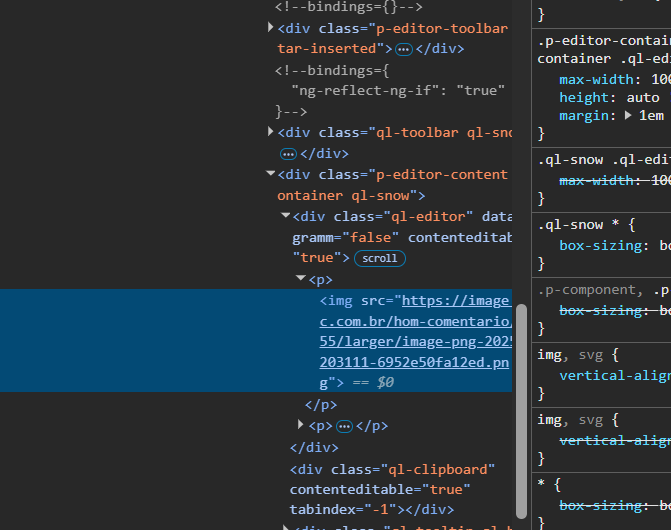Collapse the ql-editor div node
Viewport: 671px width, 530px height.
pos(286,216)
